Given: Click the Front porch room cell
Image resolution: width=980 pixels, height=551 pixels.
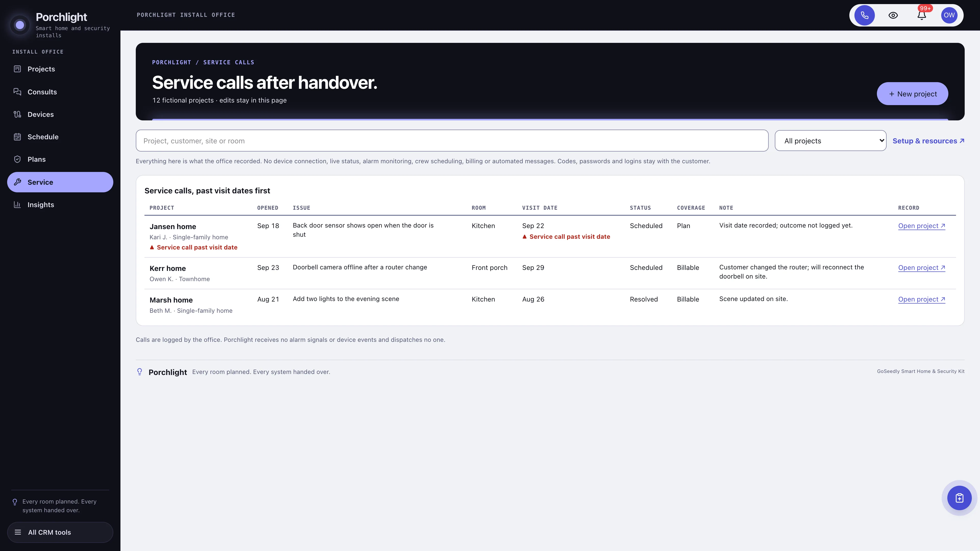Looking at the screenshot, I should [x=489, y=268].
